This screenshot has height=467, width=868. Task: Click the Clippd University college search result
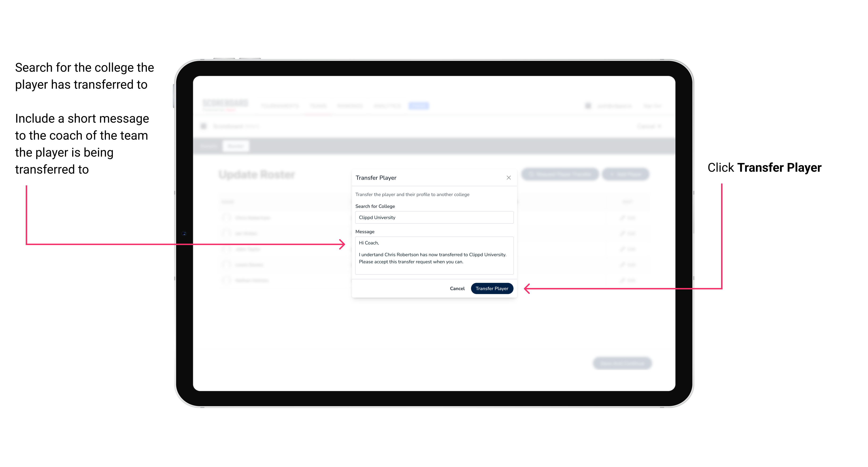click(432, 218)
